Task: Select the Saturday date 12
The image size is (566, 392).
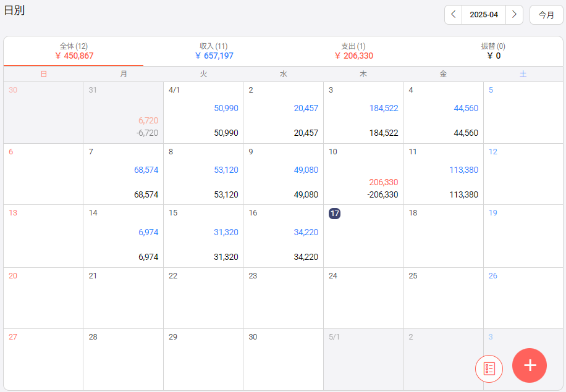Action: [x=523, y=174]
